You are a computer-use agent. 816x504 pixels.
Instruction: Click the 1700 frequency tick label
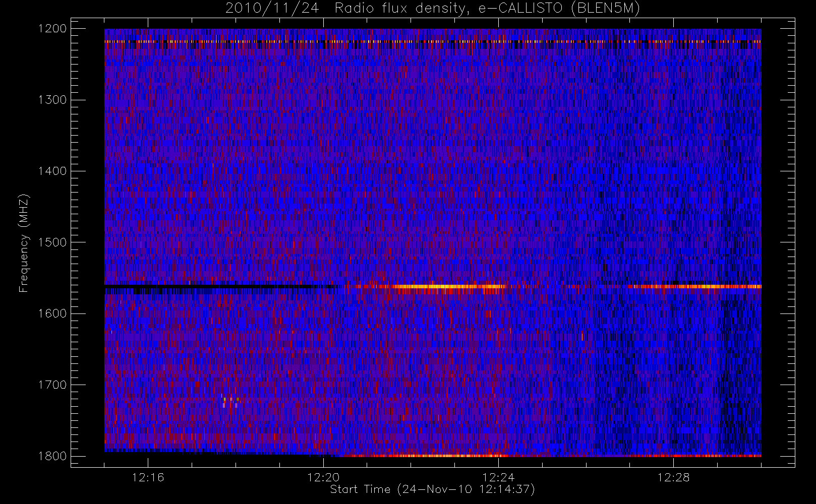52,385
